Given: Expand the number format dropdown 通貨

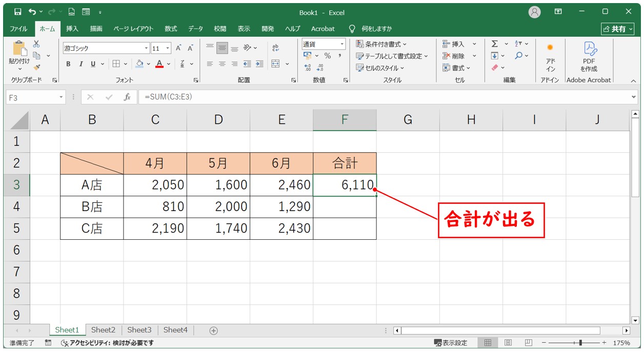Looking at the screenshot, I should [x=341, y=44].
